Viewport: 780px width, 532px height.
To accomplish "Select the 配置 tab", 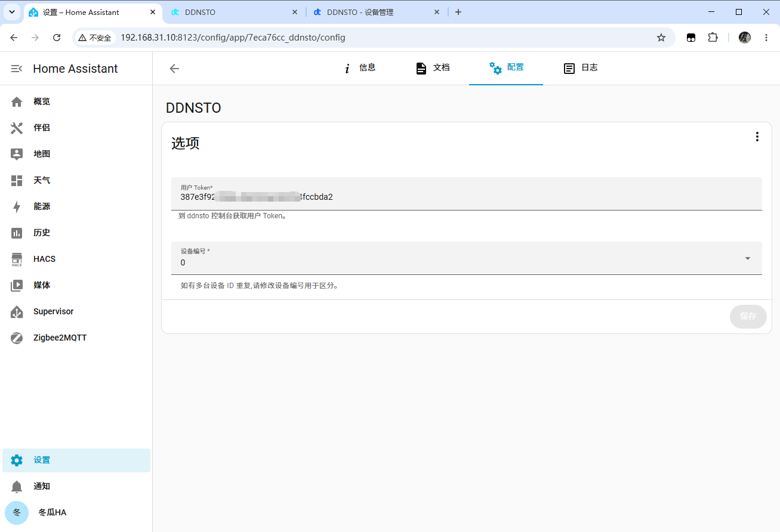I will coord(506,68).
